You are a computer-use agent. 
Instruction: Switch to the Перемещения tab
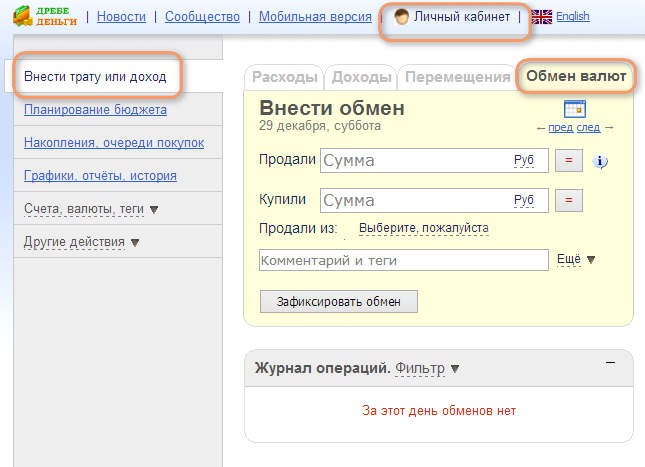pos(457,77)
